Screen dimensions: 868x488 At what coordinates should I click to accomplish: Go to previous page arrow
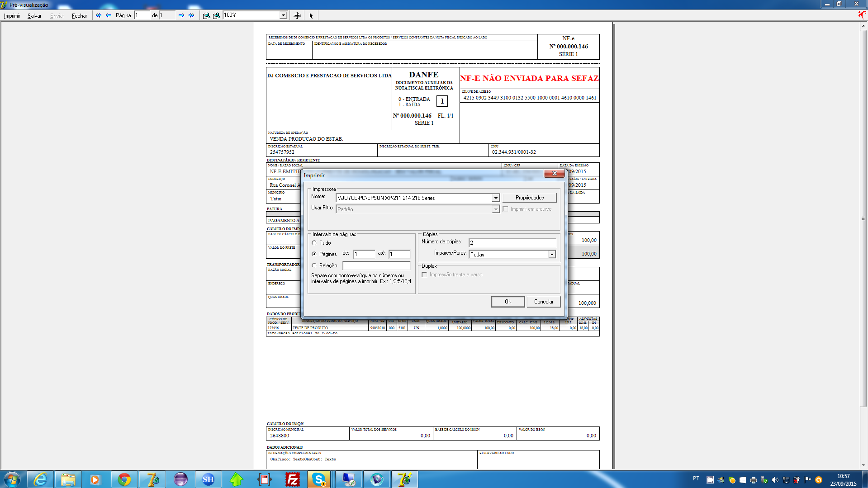tap(109, 15)
